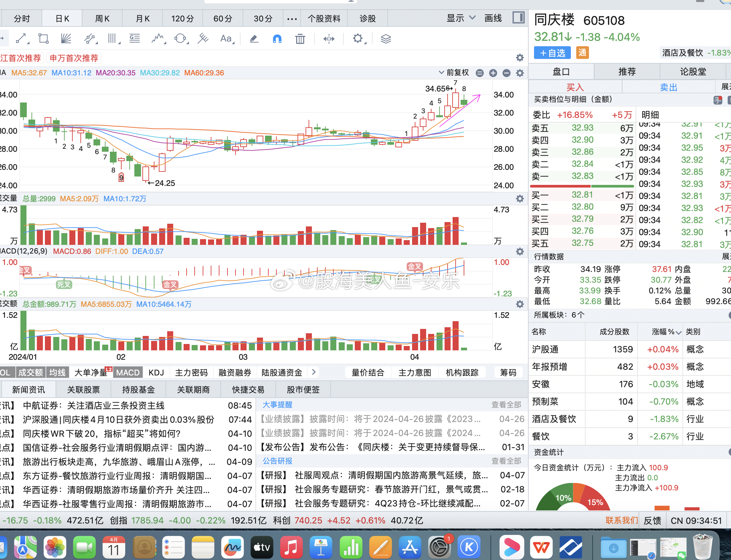Image resolution: width=731 pixels, height=560 pixels.
Task: Sort by 涨幅% column arrow
Action: click(x=678, y=332)
